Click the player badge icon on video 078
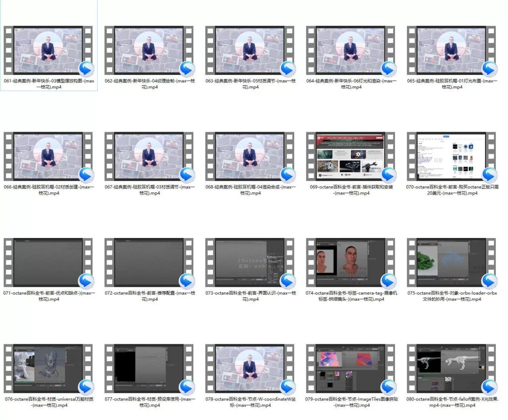508x420 pixels. tap(287, 387)
